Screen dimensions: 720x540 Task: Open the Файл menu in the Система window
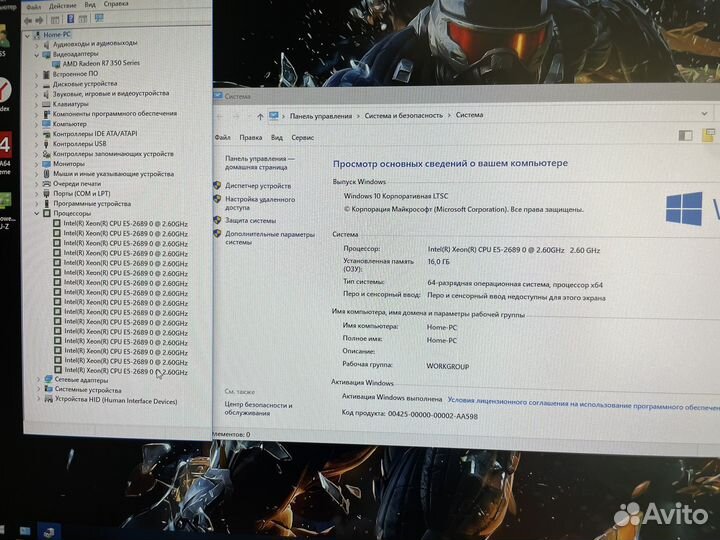coord(223,137)
